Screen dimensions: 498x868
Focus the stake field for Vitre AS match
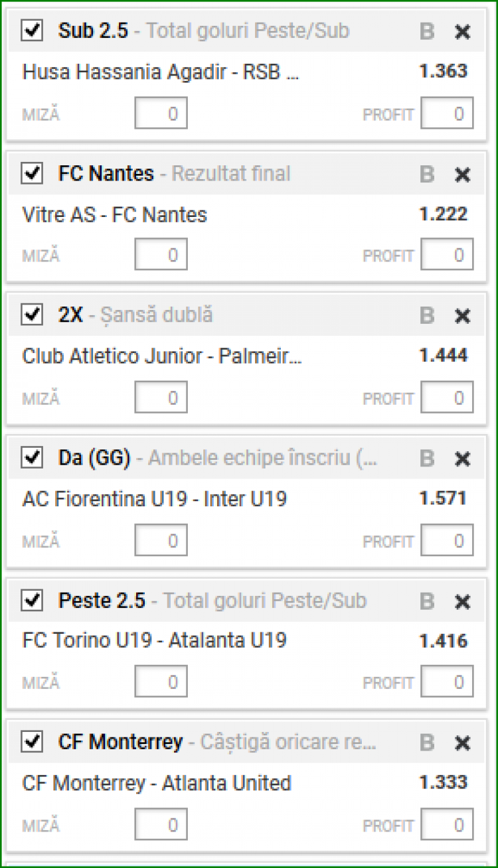[x=161, y=255]
